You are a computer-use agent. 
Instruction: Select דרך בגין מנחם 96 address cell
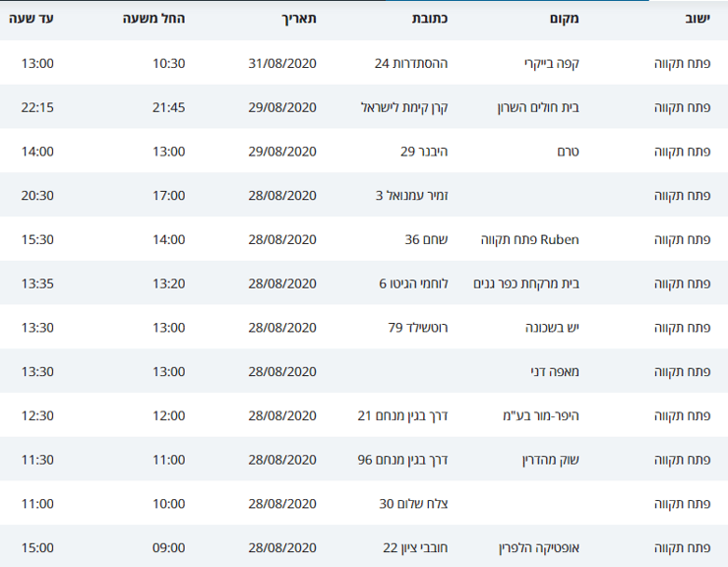[x=403, y=460]
